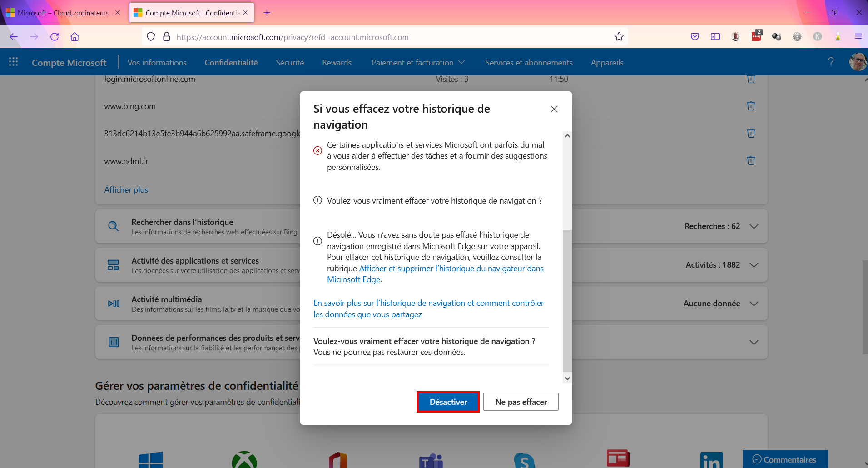Delete the login.microsoftonline.com history entry

(751, 79)
